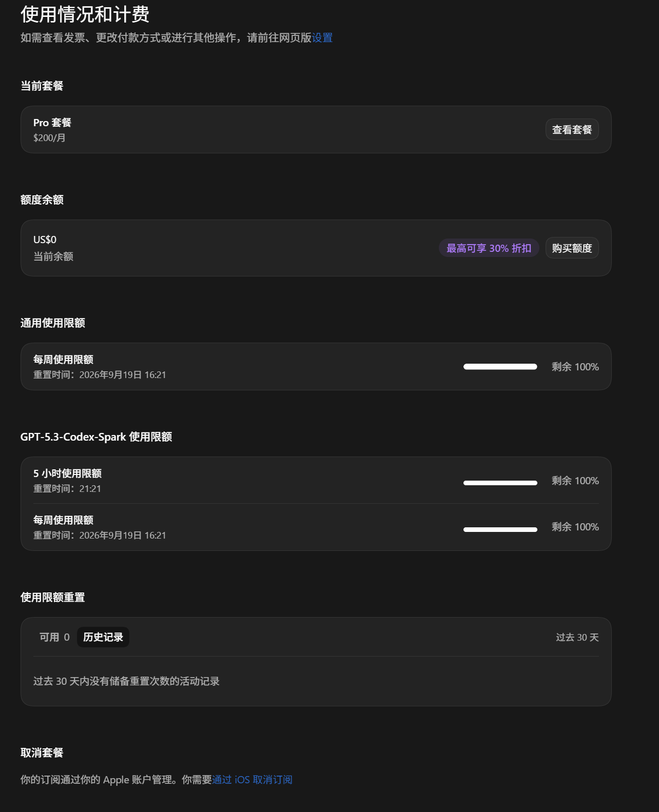
Task: Select the Pro 套餐 plan name
Action: click(x=52, y=123)
